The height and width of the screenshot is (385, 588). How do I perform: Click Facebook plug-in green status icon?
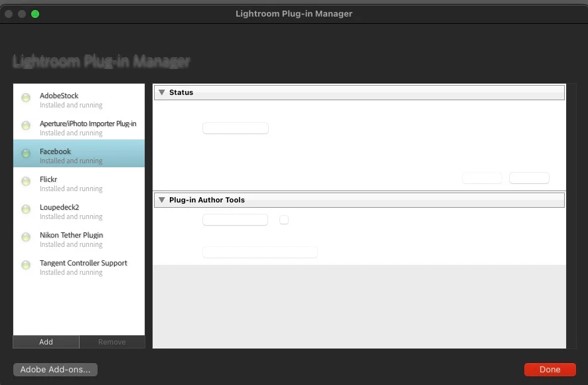point(26,153)
